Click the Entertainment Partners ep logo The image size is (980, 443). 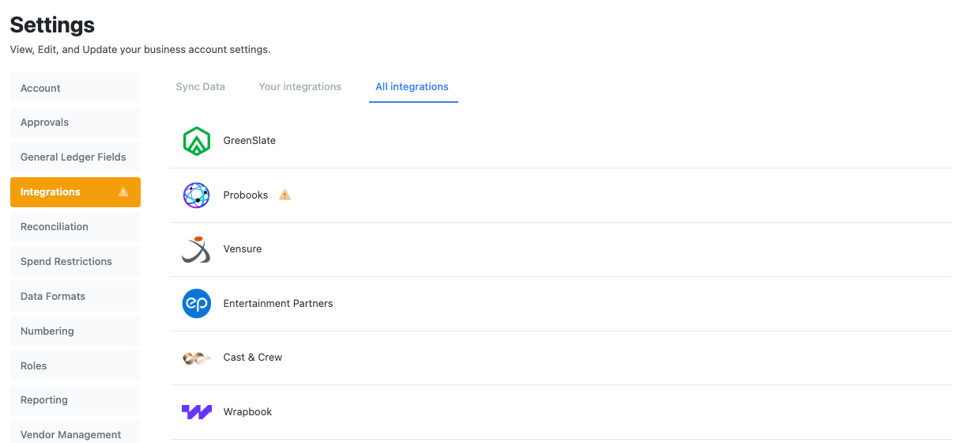point(196,304)
